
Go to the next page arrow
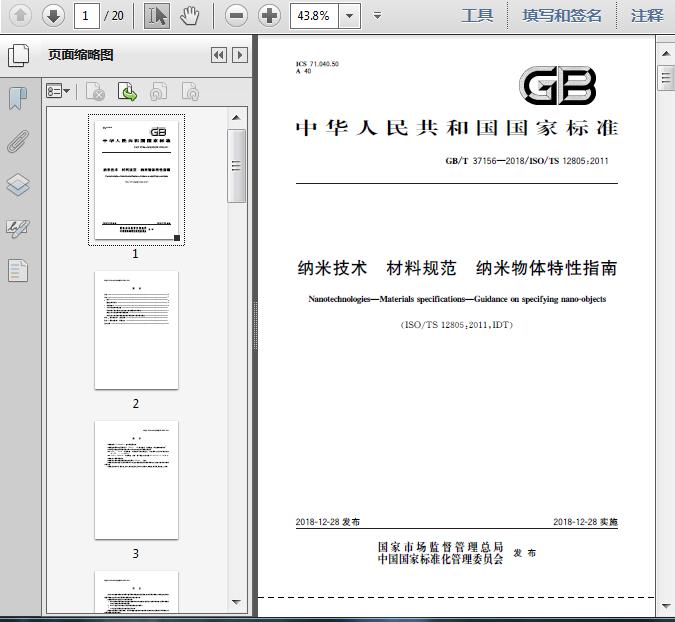point(53,15)
